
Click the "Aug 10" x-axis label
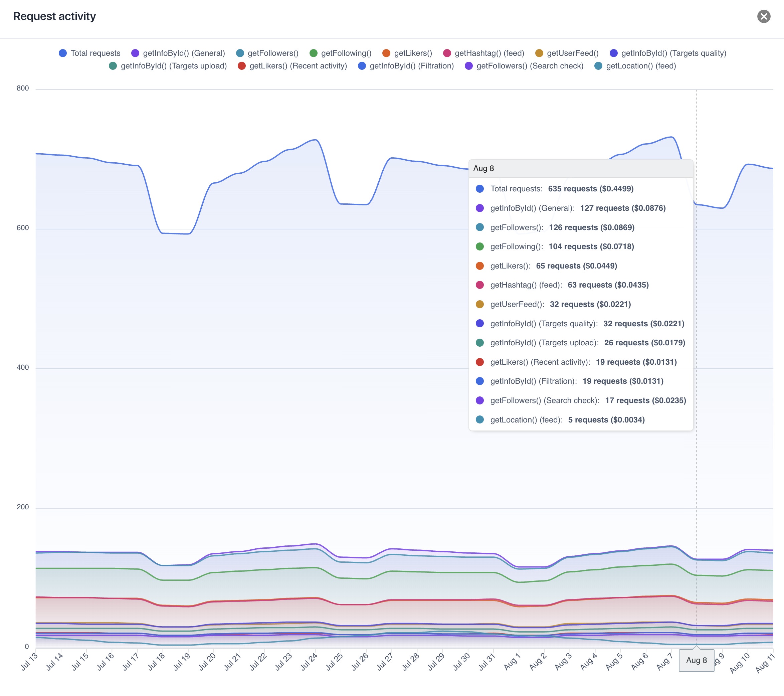[x=740, y=663]
